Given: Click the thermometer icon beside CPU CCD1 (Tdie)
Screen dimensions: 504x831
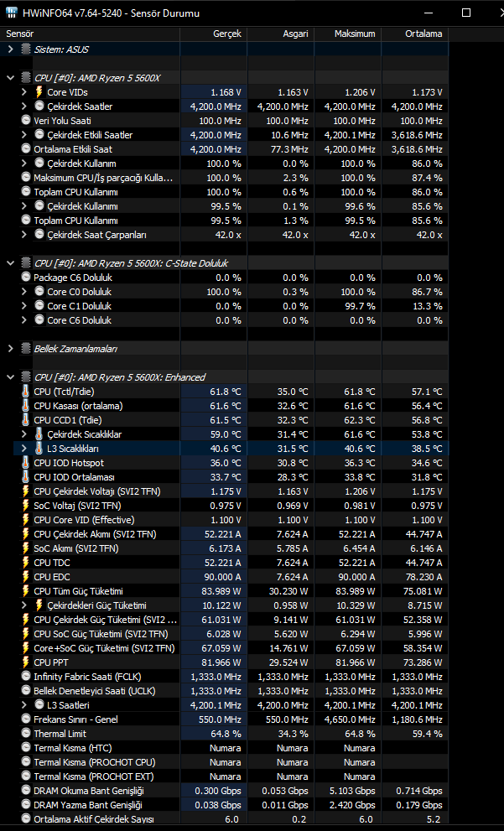Looking at the screenshot, I should click(25, 420).
